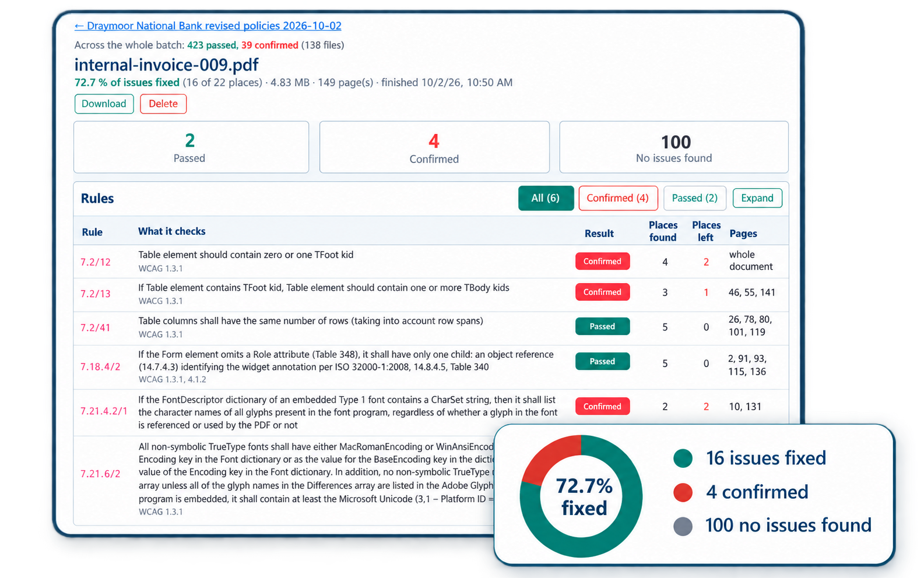Click the green 16 issues fixed legend dot
The image size is (924, 578).
click(x=683, y=459)
